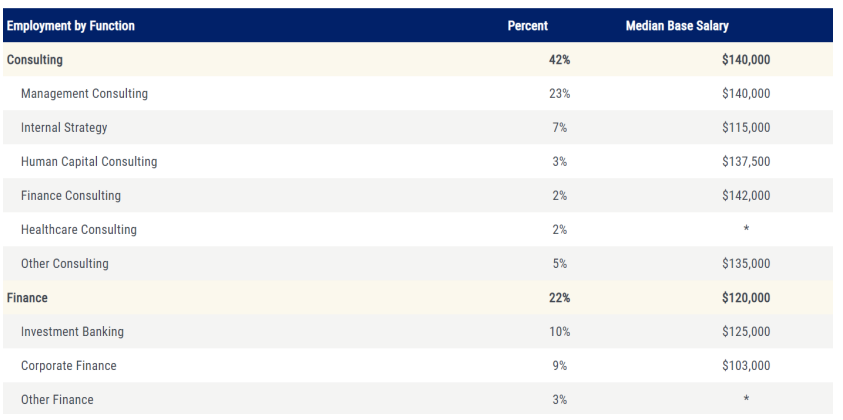Click the Finance Consulting row label
Image resolution: width=843 pixels, height=420 pixels.
tap(70, 196)
